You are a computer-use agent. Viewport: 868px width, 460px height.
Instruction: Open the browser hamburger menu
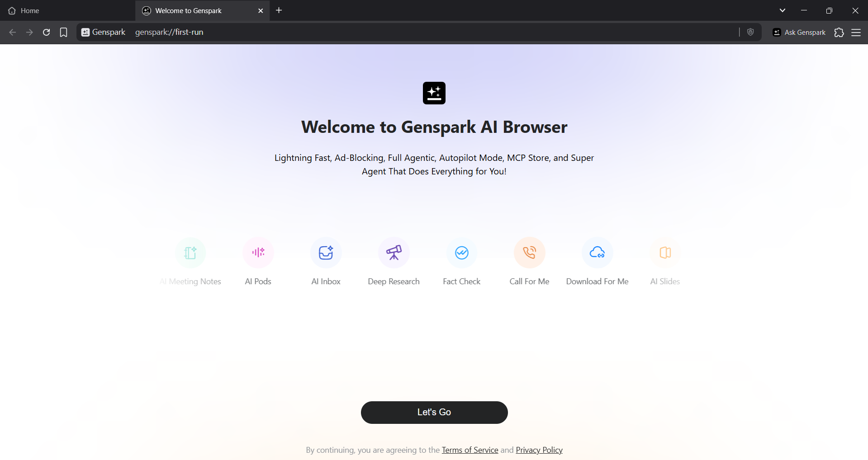point(857,32)
